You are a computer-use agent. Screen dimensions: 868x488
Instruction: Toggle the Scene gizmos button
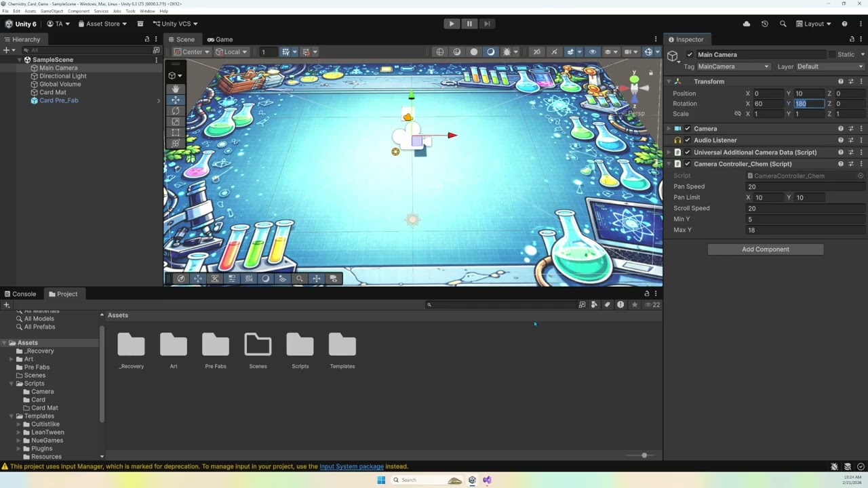click(648, 52)
